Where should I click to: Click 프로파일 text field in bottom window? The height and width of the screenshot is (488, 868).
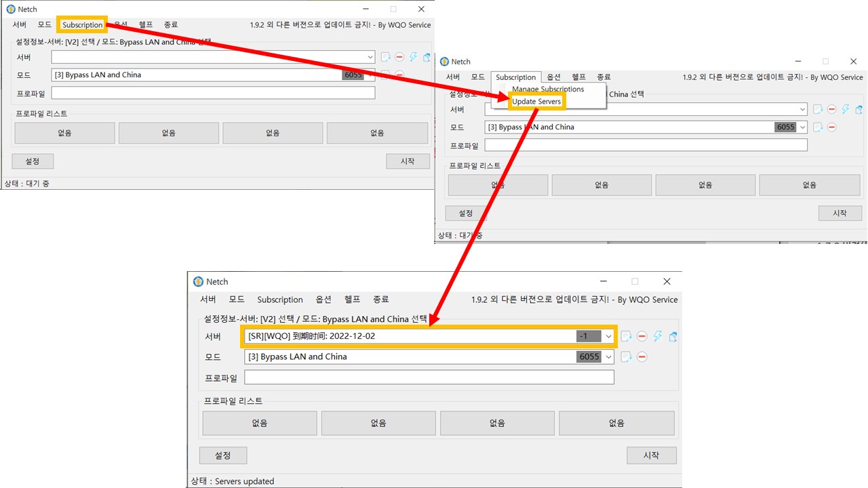(x=429, y=378)
